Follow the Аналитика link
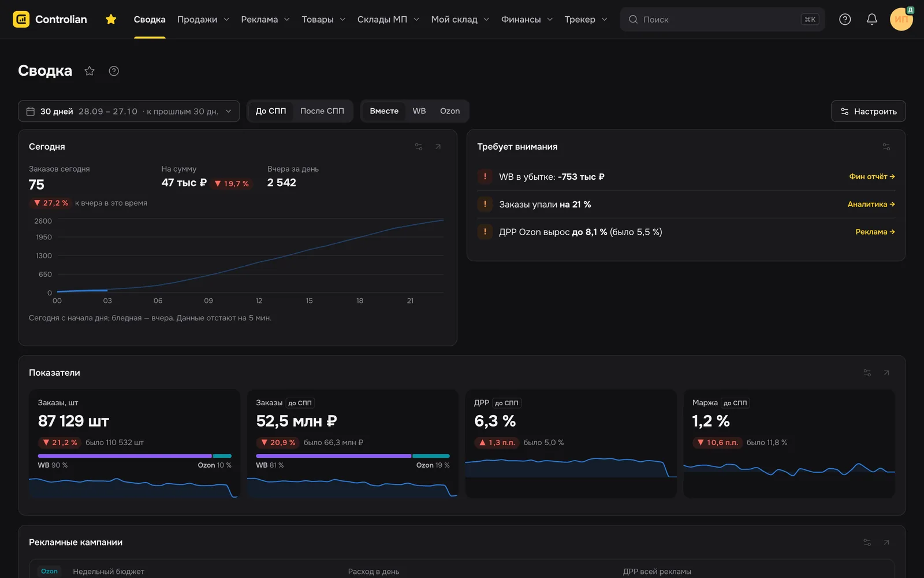 tap(871, 204)
